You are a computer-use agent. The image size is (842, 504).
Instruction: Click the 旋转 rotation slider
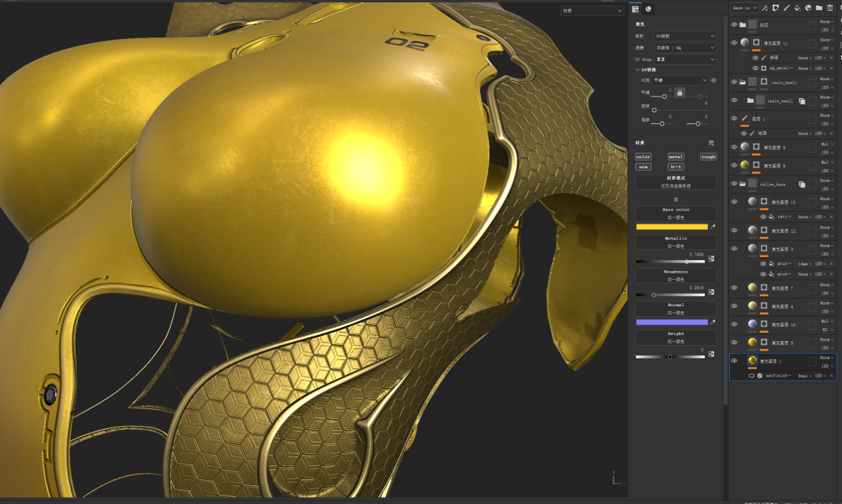[x=679, y=110]
